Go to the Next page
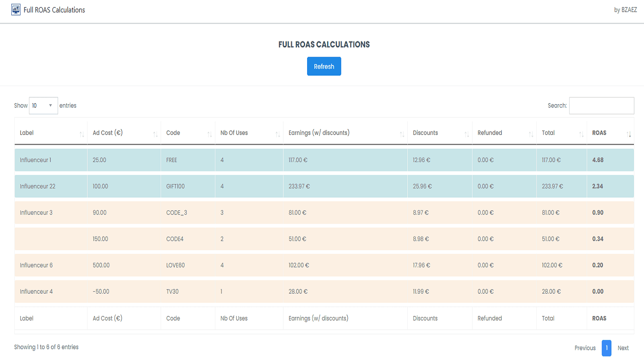The width and height of the screenshot is (644, 362). (623, 348)
